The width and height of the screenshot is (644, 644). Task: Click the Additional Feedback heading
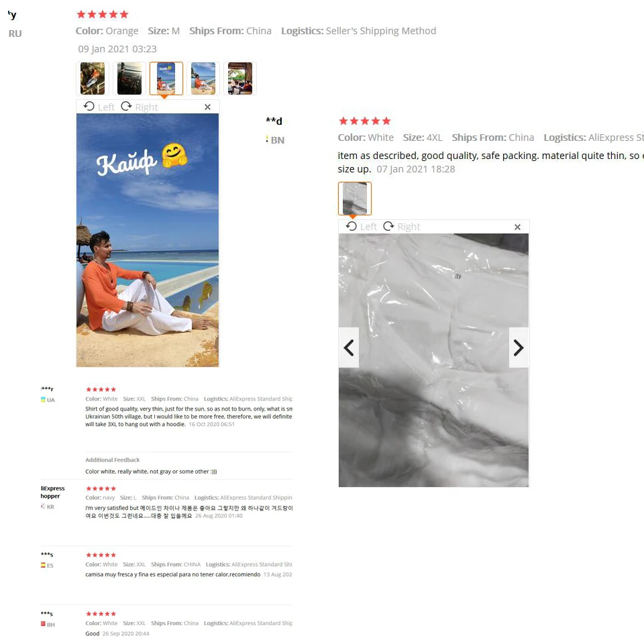(113, 460)
